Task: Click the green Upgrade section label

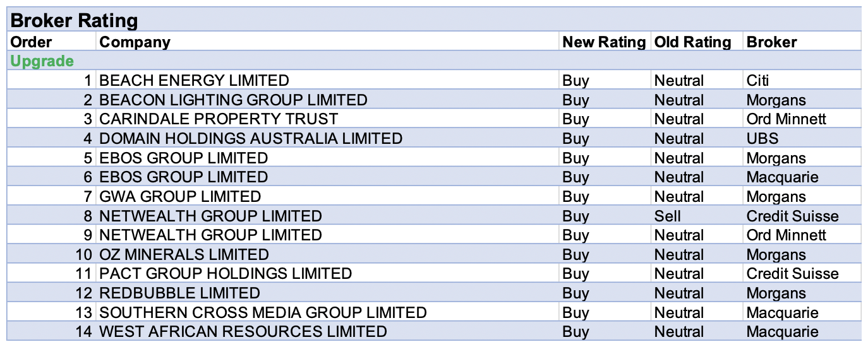Action: 42,61
